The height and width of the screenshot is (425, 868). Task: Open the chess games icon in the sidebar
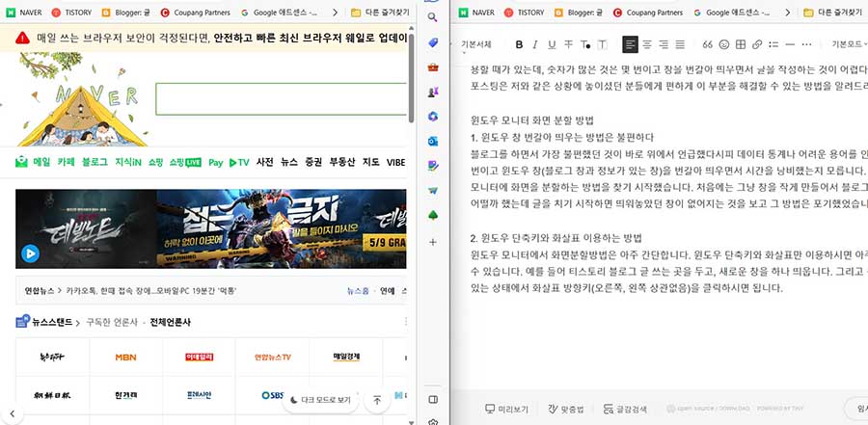coord(433,93)
